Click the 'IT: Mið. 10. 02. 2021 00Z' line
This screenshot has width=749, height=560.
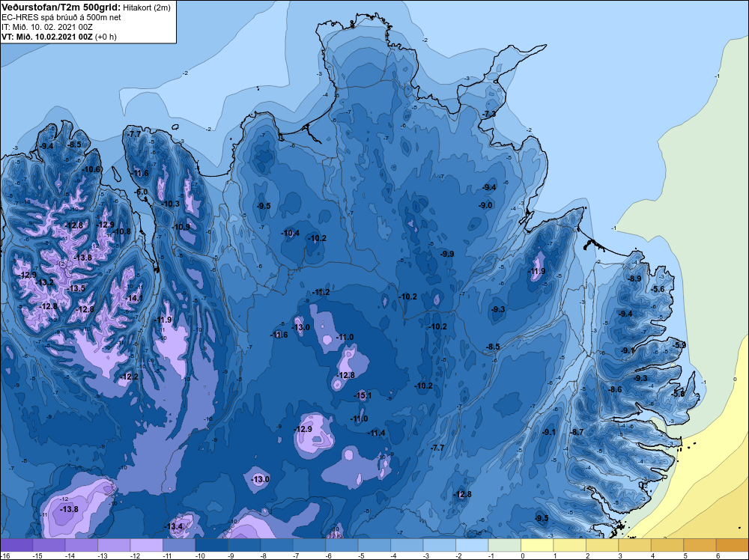point(46,27)
